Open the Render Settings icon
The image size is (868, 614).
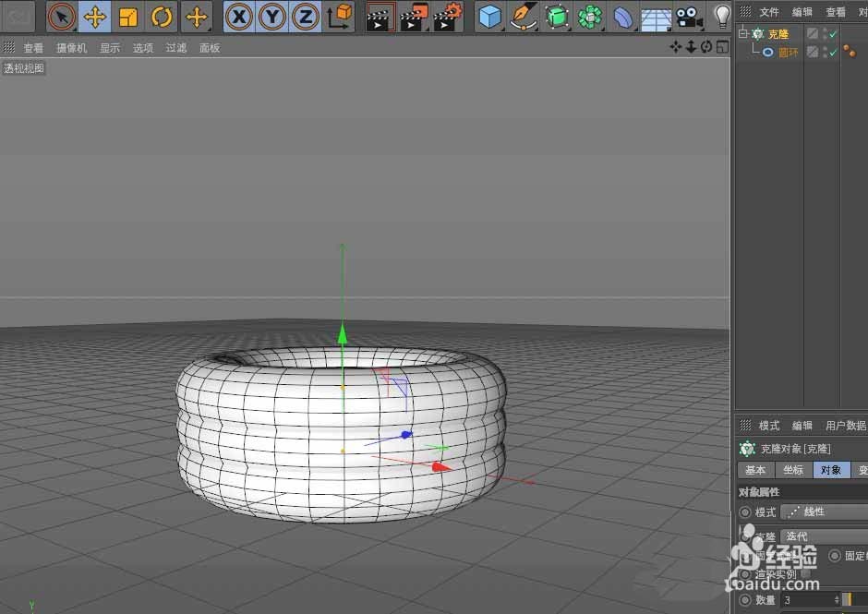coord(448,16)
